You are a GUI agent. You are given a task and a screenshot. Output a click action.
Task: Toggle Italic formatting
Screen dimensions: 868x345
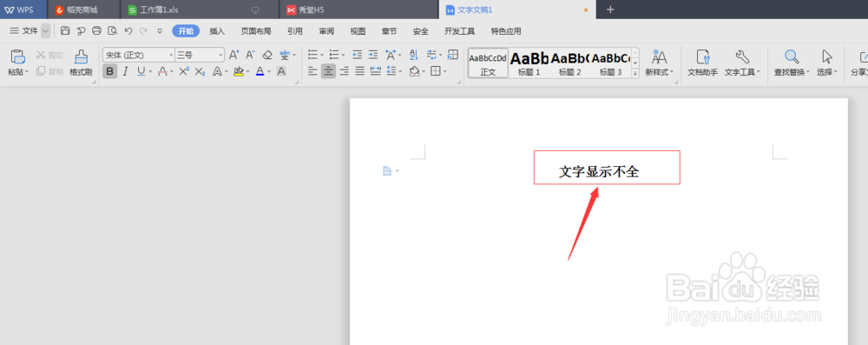(x=126, y=71)
